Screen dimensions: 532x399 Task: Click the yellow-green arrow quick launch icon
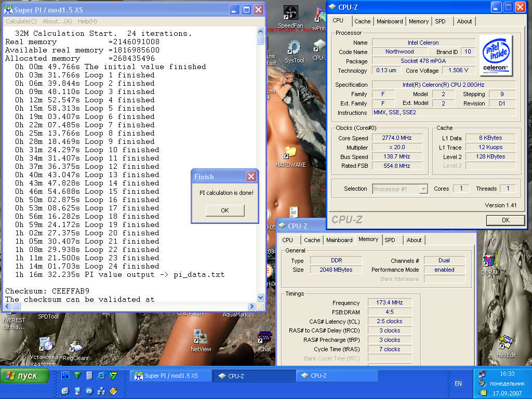pyautogui.click(x=113, y=375)
